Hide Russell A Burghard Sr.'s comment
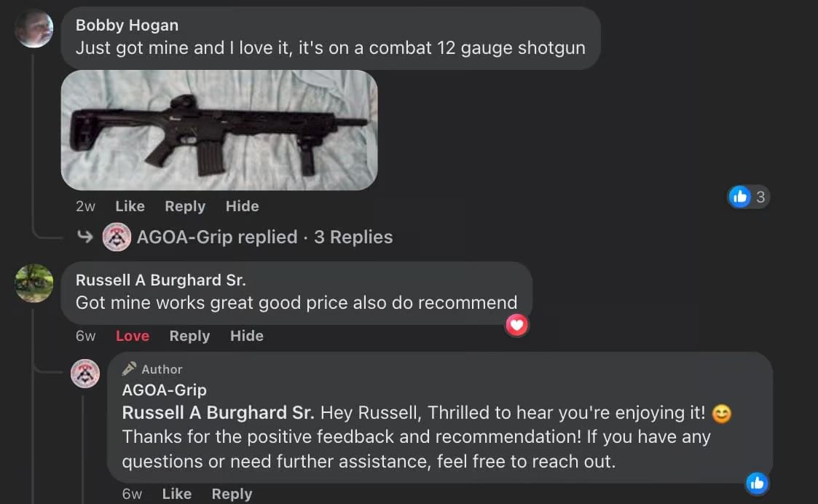This screenshot has height=504, width=818. click(247, 336)
